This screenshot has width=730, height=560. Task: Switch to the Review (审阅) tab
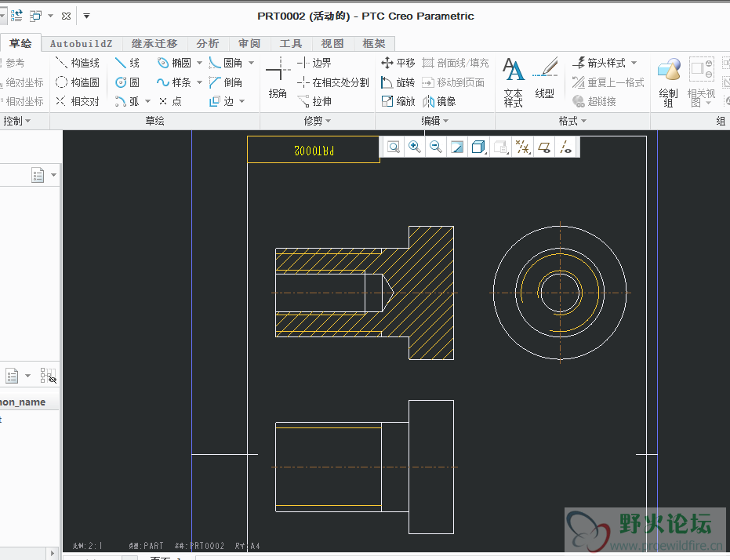click(x=249, y=44)
